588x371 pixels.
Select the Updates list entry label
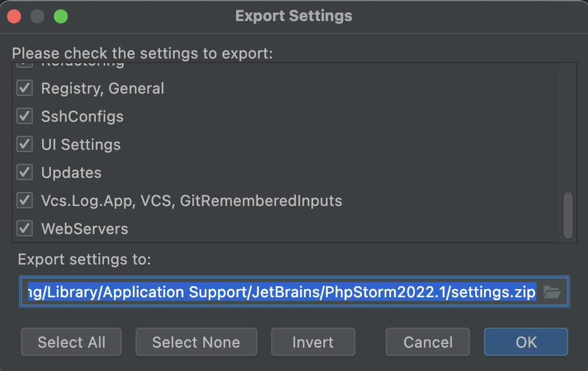coord(71,173)
